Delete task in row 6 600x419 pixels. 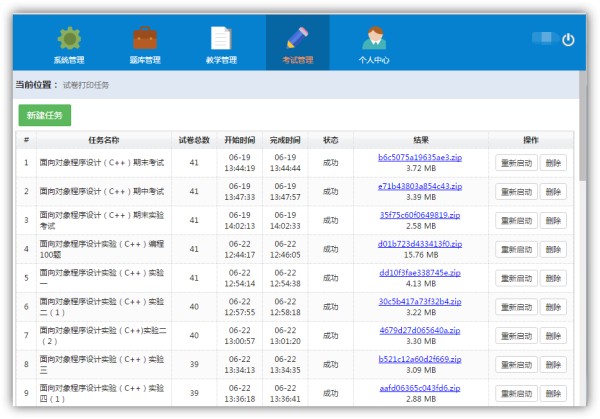pyautogui.click(x=554, y=306)
